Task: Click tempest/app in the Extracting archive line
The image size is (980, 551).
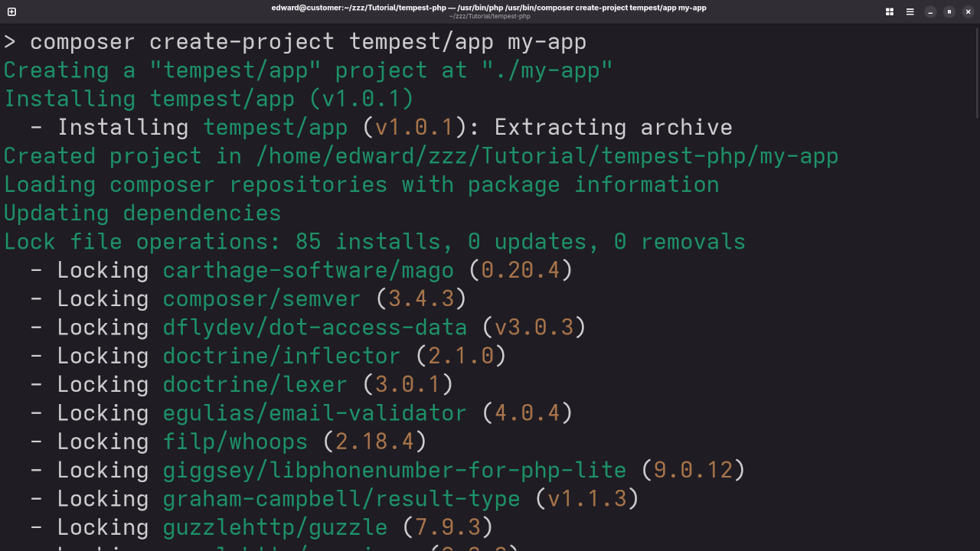Action: (x=275, y=127)
